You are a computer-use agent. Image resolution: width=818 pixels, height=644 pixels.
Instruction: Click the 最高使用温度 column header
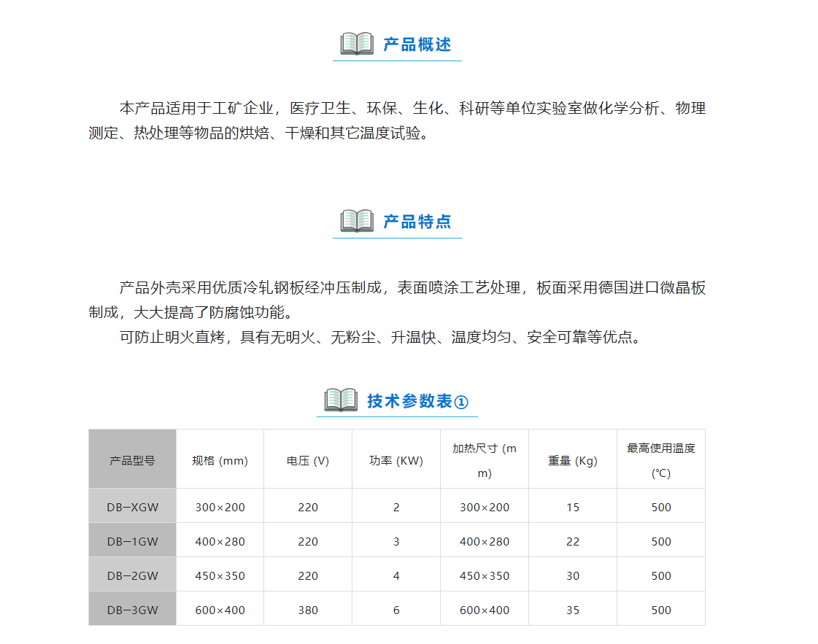[661, 459]
